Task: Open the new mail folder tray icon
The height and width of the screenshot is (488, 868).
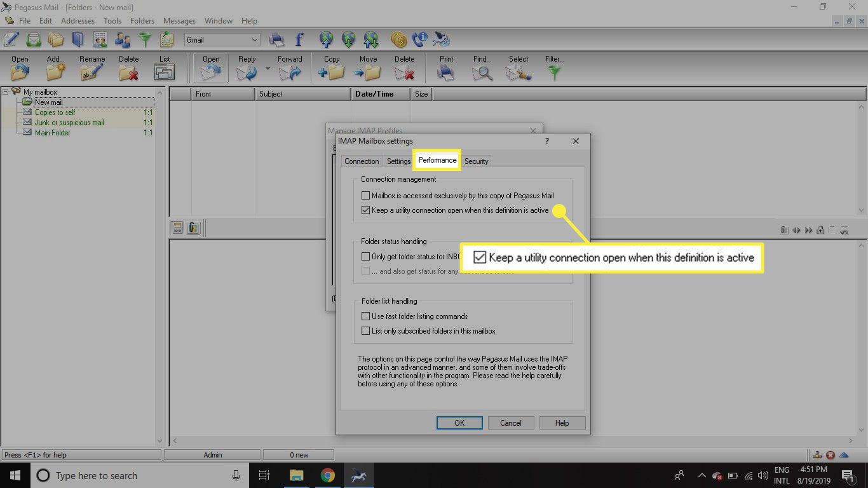Action: pyautogui.click(x=34, y=40)
